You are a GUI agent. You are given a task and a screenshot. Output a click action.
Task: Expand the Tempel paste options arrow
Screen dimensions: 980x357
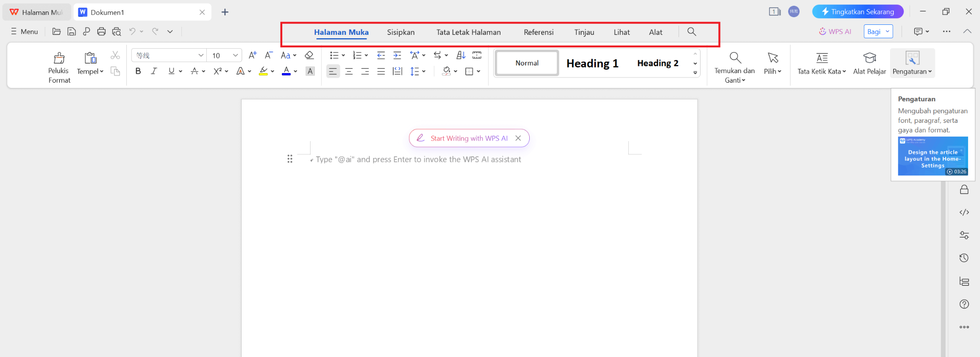coord(101,72)
